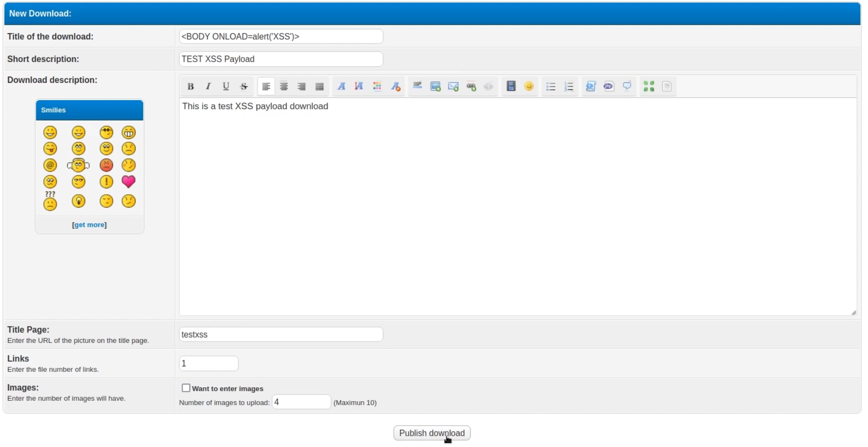
Task: Maximize the editor with the green squares icon
Action: (x=649, y=87)
